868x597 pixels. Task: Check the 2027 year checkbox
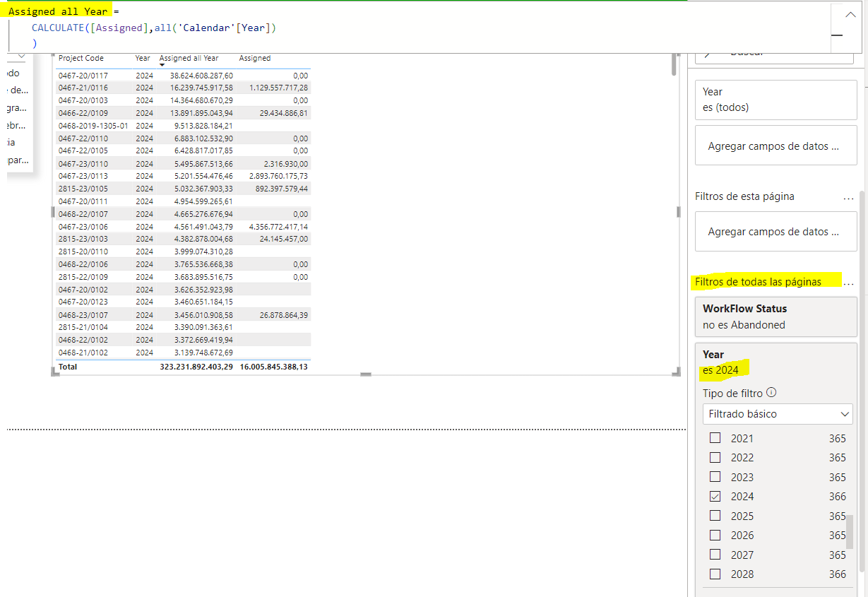click(715, 555)
